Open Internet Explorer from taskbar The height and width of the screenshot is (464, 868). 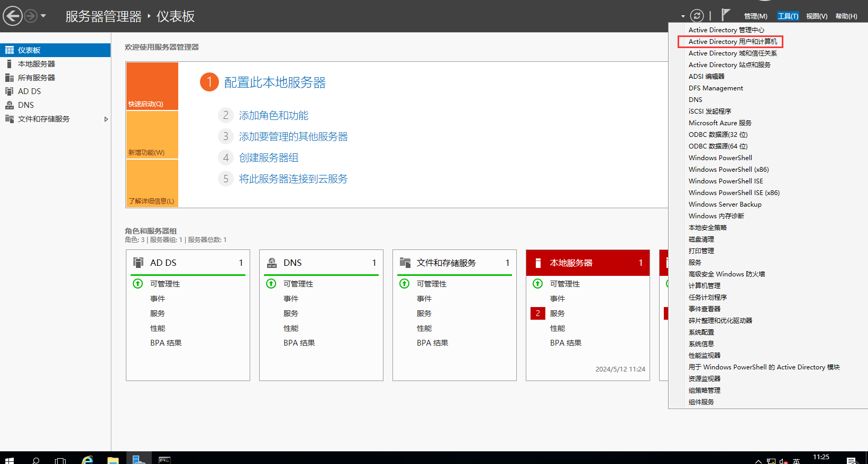pyautogui.click(x=87, y=459)
